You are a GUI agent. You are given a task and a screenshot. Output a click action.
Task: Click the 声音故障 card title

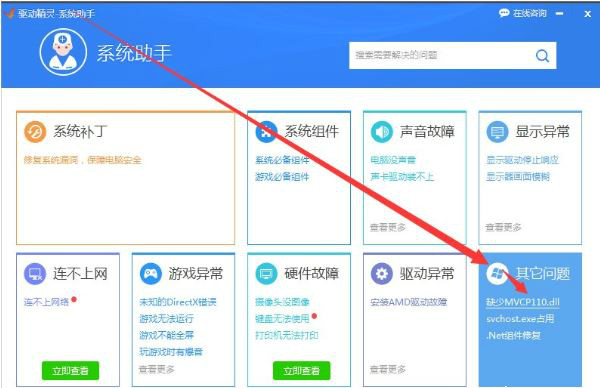pos(427,131)
